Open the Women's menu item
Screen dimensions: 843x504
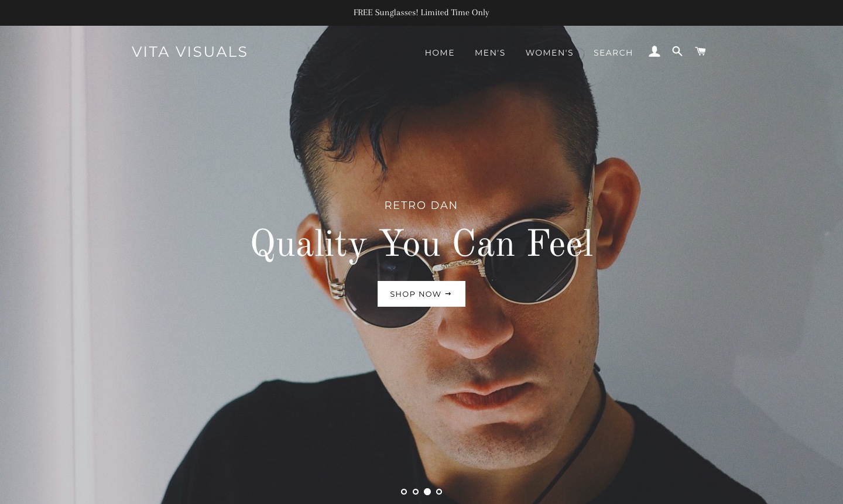click(549, 53)
